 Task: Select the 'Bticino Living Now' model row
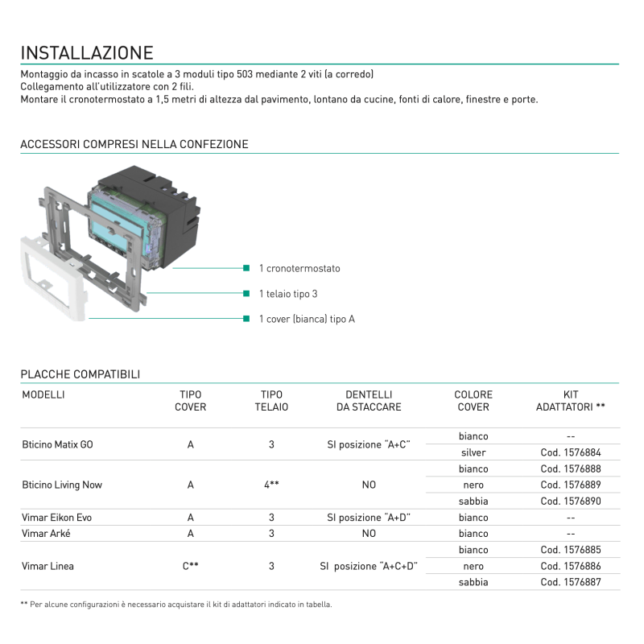click(x=320, y=485)
